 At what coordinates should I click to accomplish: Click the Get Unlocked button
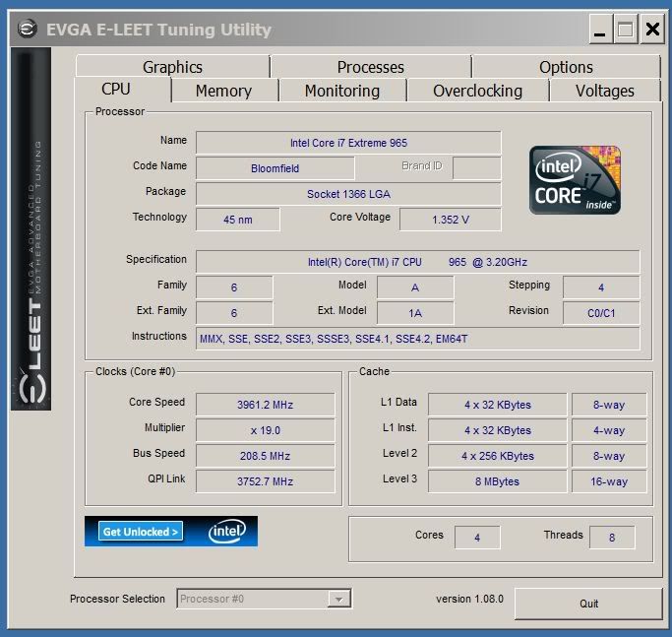click(141, 532)
